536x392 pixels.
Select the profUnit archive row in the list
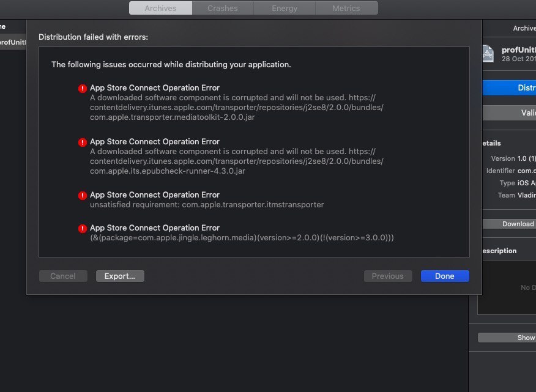tap(13, 42)
